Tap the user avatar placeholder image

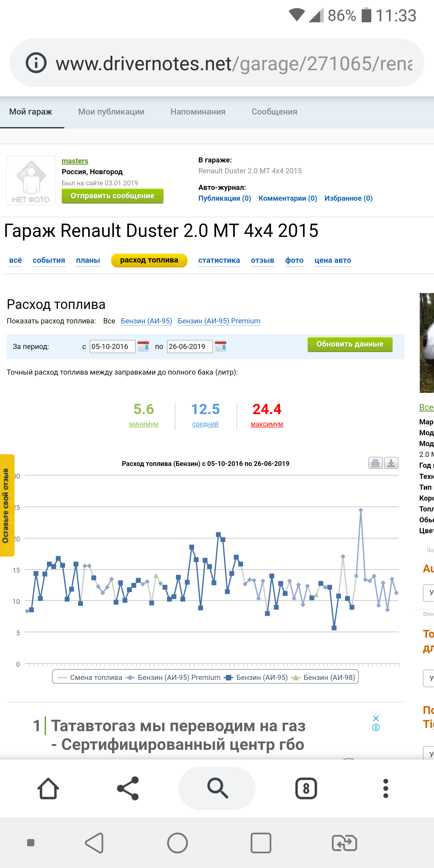(31, 180)
